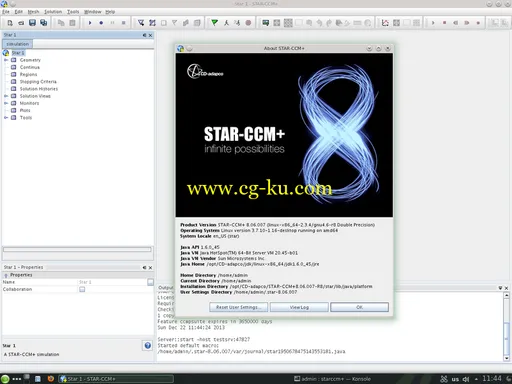The height and width of the screenshot is (384, 512).
Task: Click the red macro Stop square icon
Action: click(x=444, y=23)
